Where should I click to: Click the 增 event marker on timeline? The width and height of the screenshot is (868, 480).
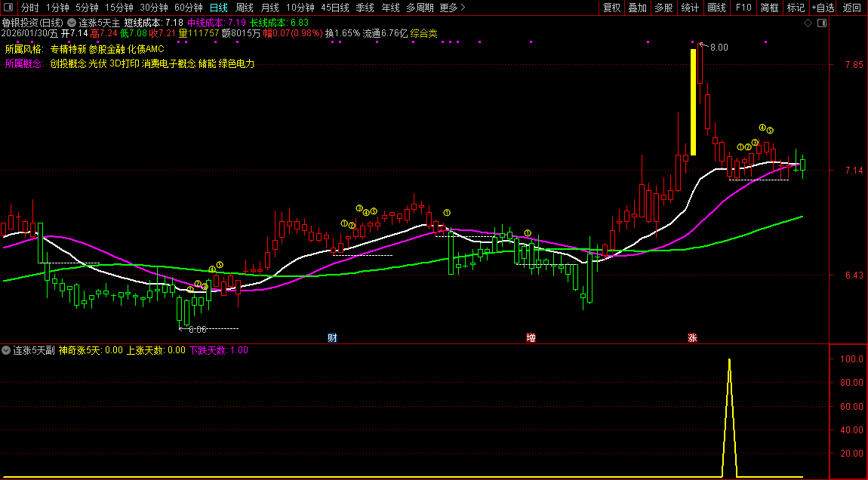click(x=531, y=337)
